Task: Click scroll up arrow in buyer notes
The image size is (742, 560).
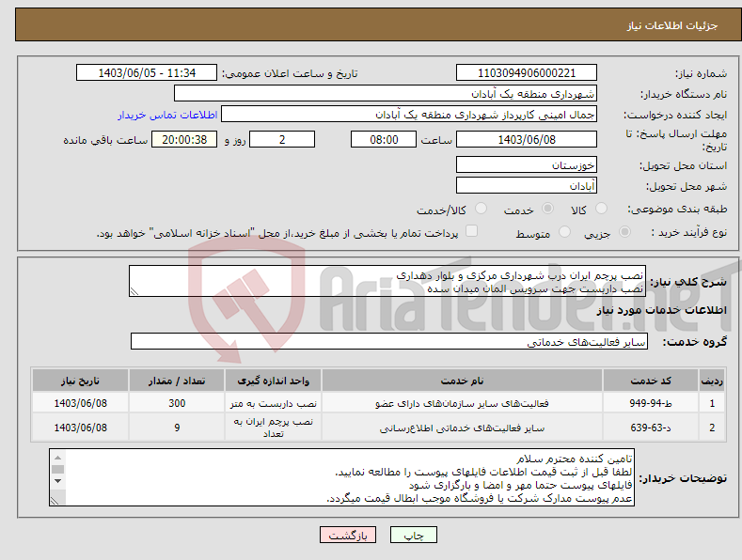Action: 57,458
